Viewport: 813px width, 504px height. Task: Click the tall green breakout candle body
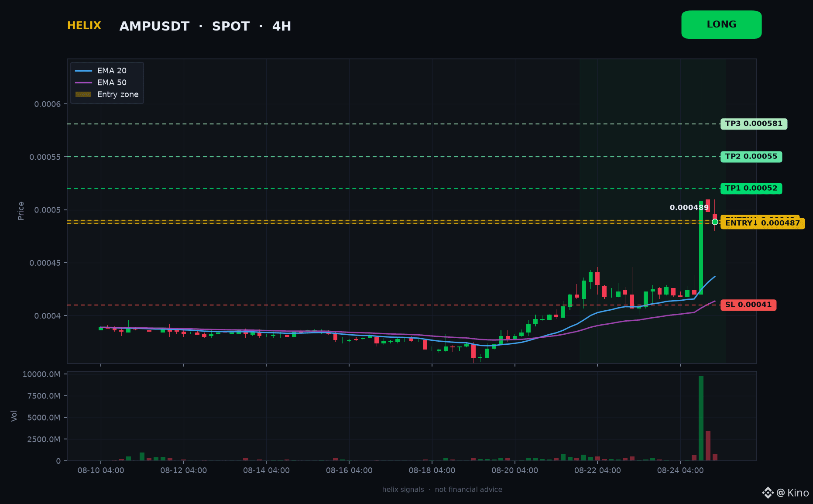click(x=701, y=248)
